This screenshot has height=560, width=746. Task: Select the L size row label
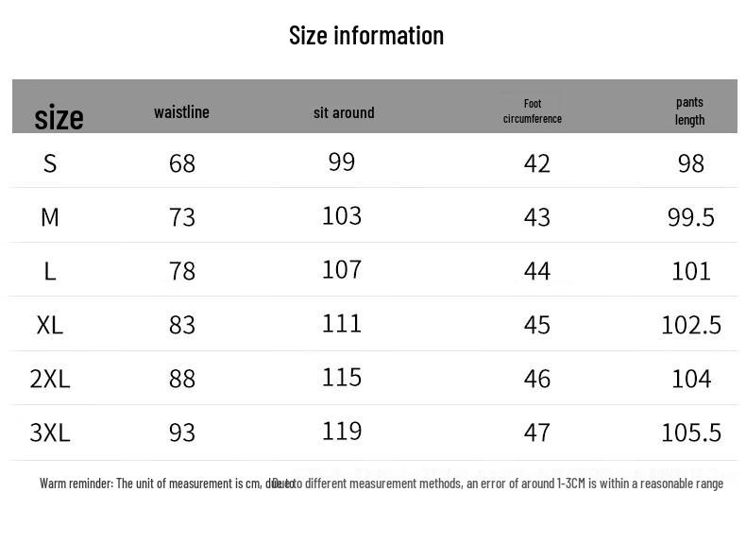(50, 271)
